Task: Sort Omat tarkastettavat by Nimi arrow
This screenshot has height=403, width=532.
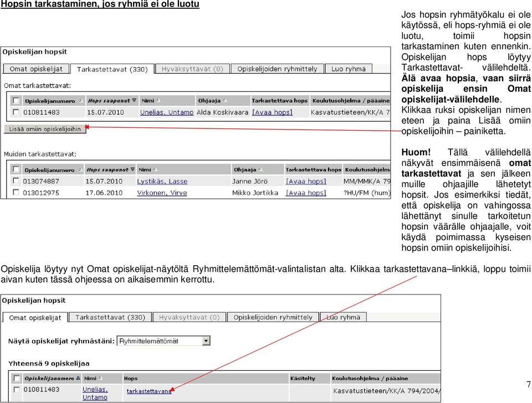Action: (x=158, y=100)
